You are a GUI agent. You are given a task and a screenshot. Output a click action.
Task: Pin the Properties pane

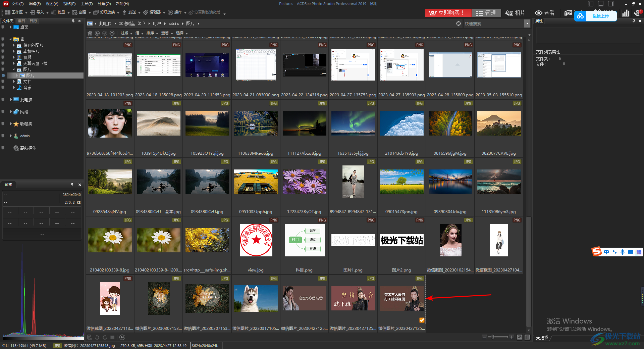click(x=634, y=21)
